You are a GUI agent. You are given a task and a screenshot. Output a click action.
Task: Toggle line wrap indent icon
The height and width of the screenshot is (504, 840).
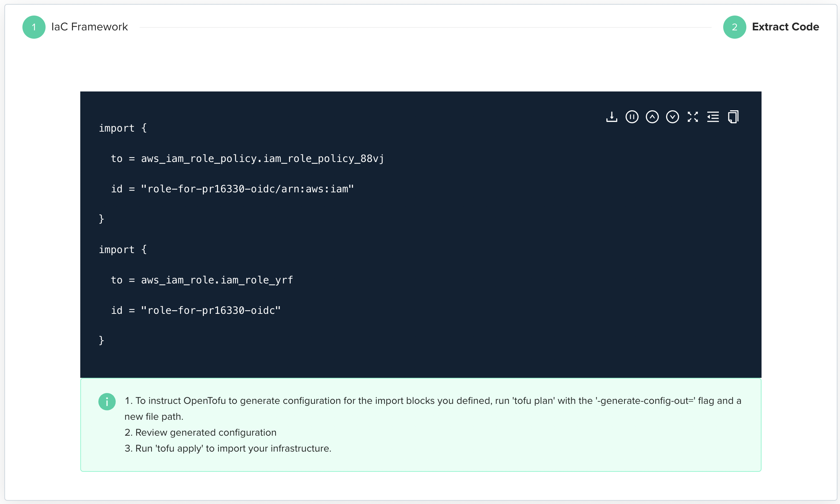713,117
